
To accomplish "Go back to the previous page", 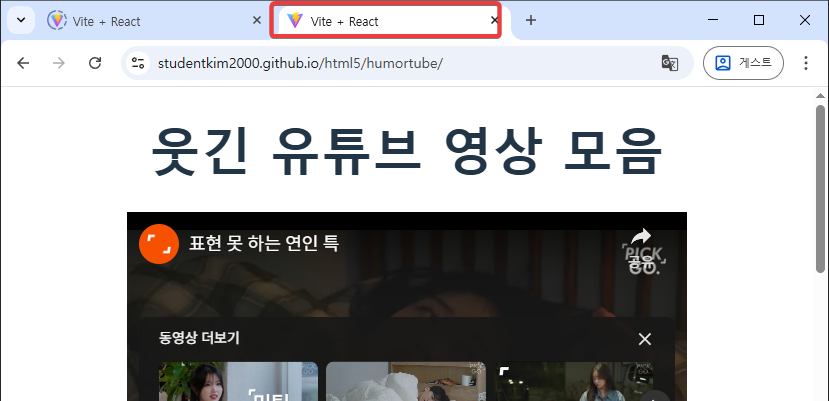I will click(x=24, y=63).
